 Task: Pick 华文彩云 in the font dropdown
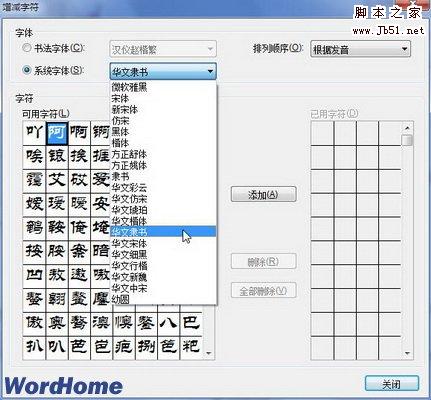click(x=163, y=188)
